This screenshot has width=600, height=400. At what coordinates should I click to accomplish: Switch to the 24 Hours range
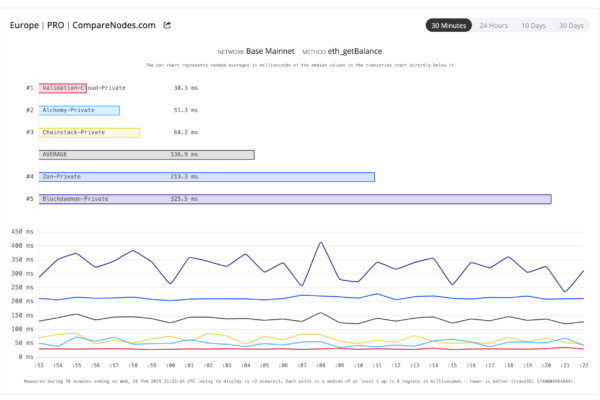(494, 25)
